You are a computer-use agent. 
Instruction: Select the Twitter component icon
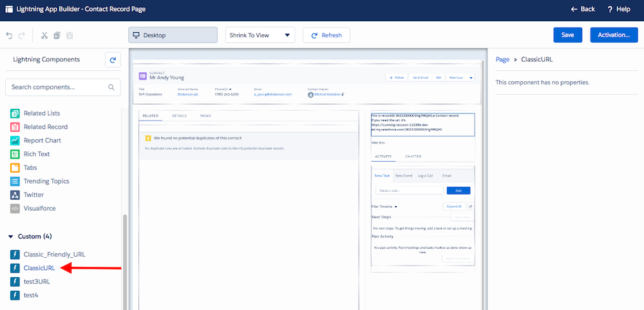(15, 195)
